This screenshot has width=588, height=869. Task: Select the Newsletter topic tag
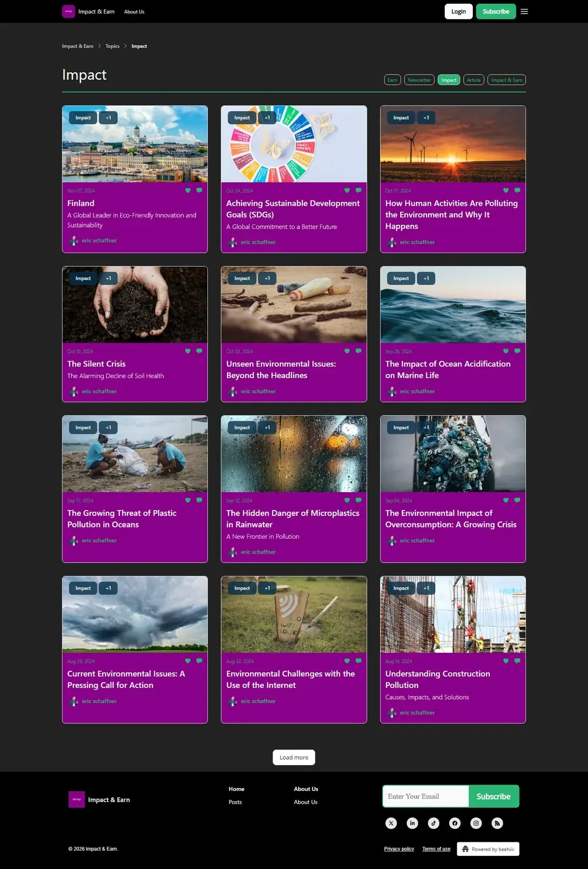[419, 80]
